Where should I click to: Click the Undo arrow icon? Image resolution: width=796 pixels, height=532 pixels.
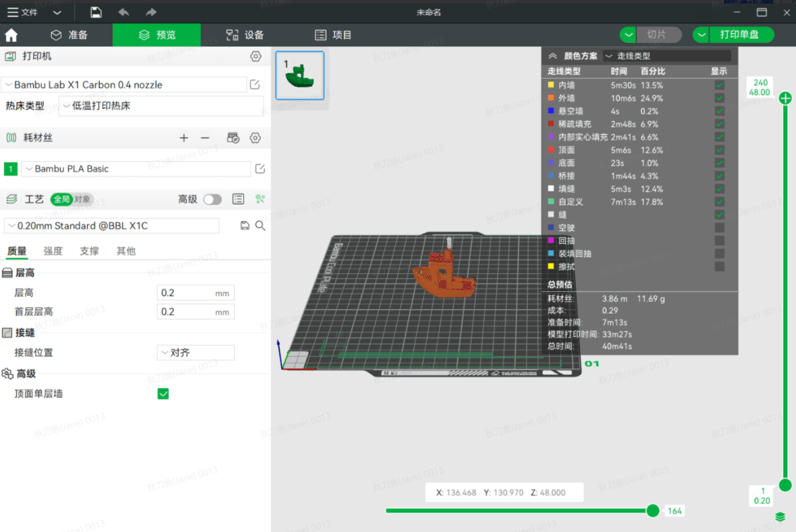tap(123, 12)
